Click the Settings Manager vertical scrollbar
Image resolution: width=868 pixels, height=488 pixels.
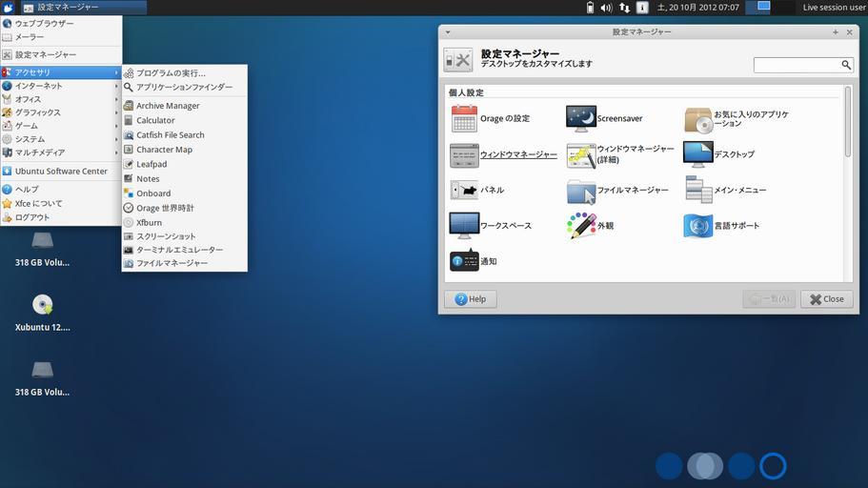847,124
